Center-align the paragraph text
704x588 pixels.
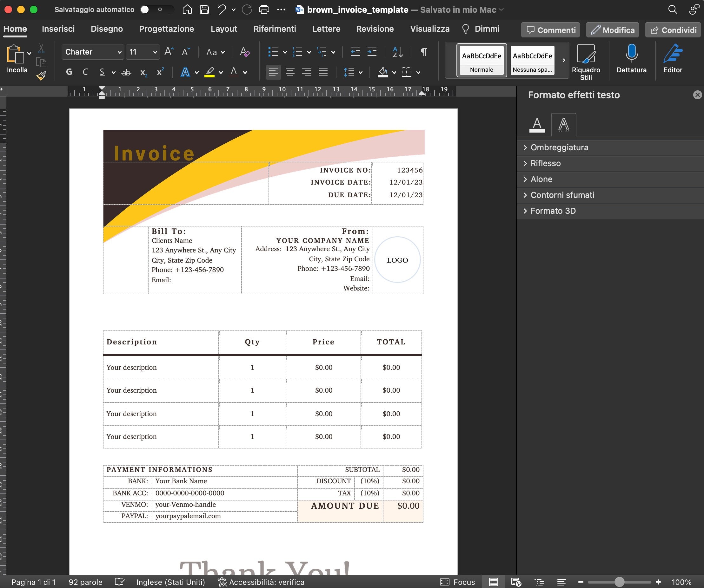point(290,72)
